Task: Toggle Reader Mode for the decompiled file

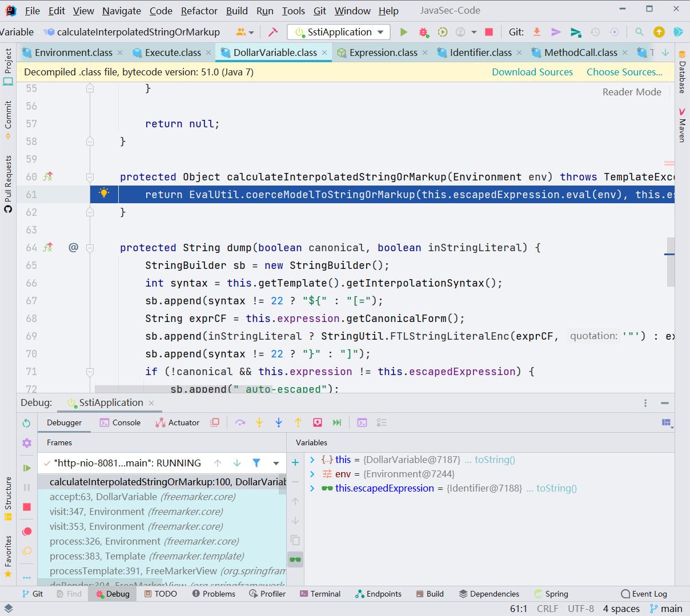Action: pos(632,91)
